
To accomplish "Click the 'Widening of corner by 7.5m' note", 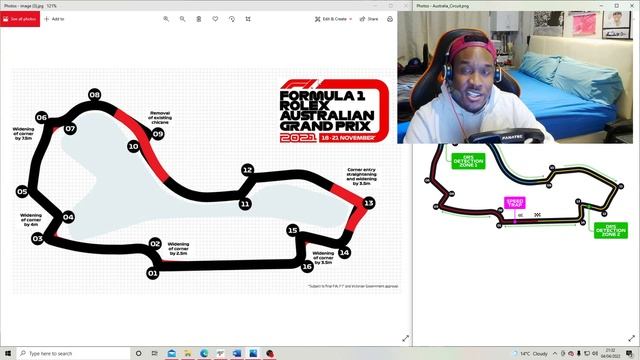I will click(23, 133).
